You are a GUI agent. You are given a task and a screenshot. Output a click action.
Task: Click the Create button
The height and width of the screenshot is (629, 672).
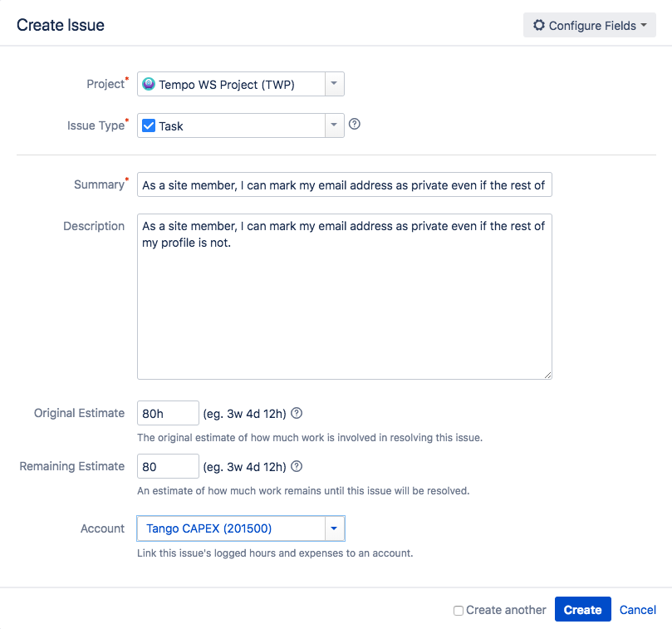click(x=582, y=609)
